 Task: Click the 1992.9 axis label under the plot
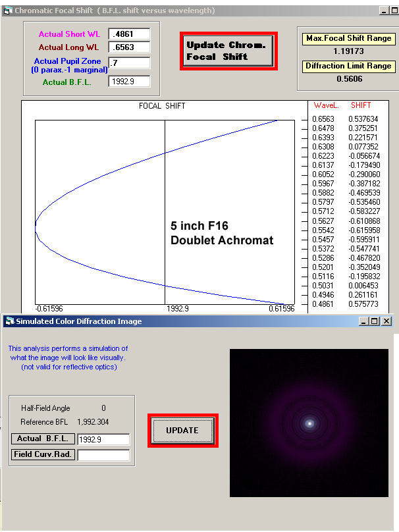click(178, 309)
